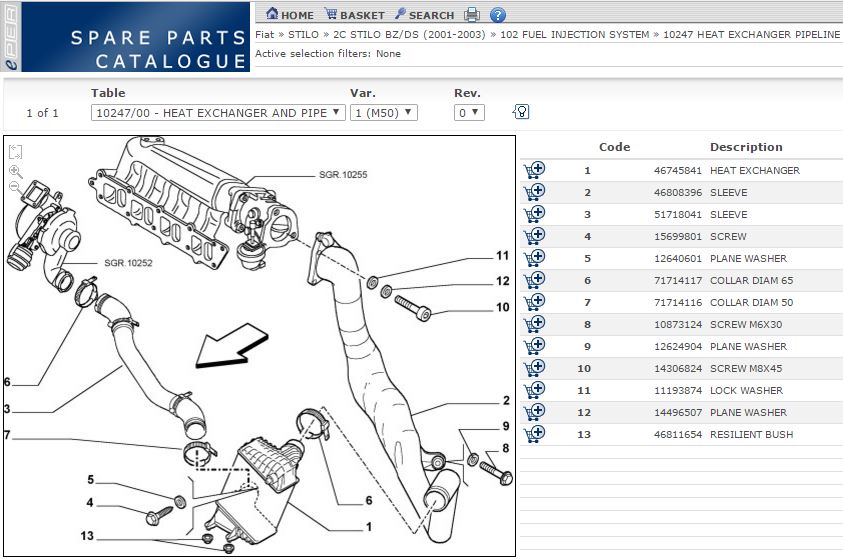Click the Description column header
This screenshot has width=843, height=559.
click(746, 147)
